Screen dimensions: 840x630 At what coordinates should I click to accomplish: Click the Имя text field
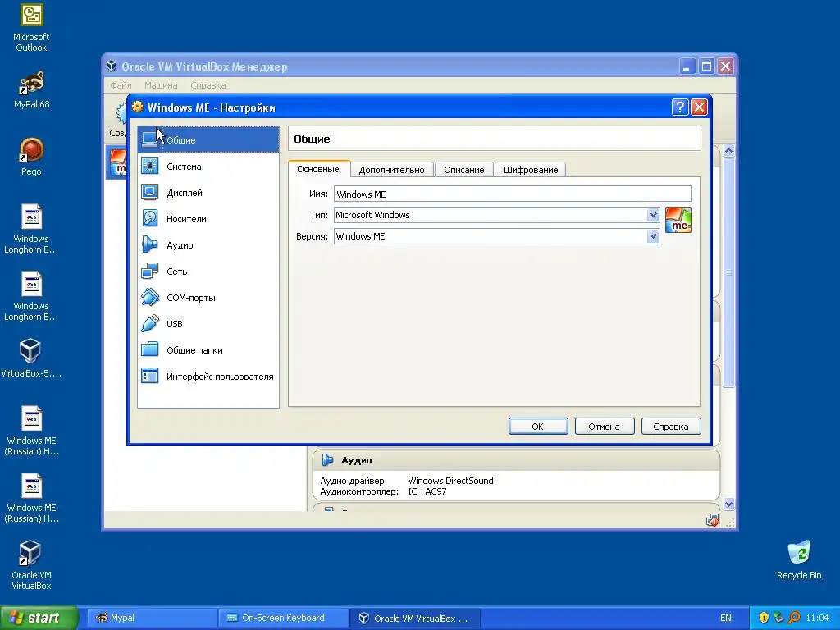point(512,194)
